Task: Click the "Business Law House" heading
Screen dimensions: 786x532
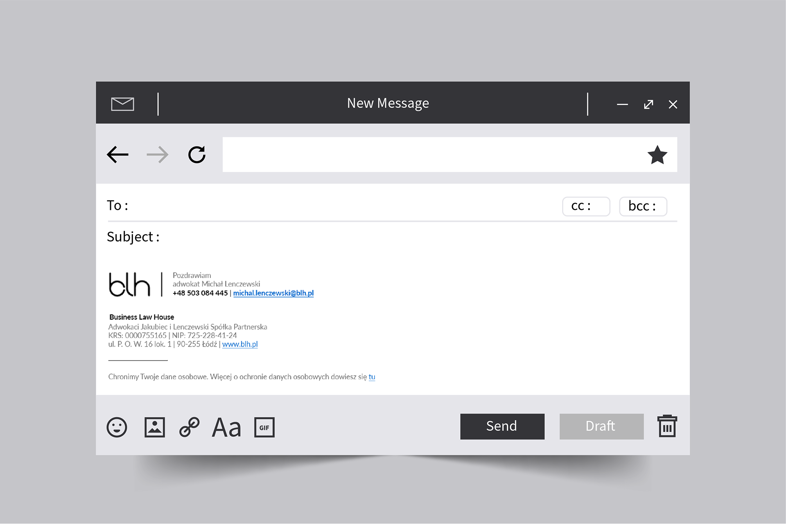Action: (x=142, y=317)
